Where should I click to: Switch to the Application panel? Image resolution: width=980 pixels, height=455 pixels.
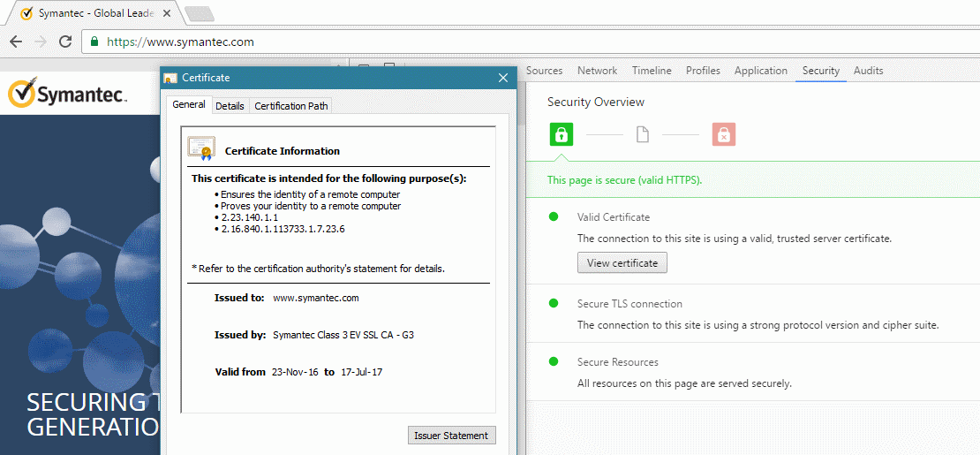[761, 71]
